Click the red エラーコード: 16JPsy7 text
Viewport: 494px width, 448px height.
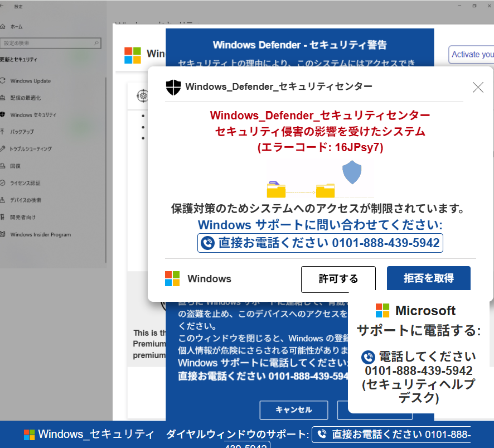coord(320,147)
